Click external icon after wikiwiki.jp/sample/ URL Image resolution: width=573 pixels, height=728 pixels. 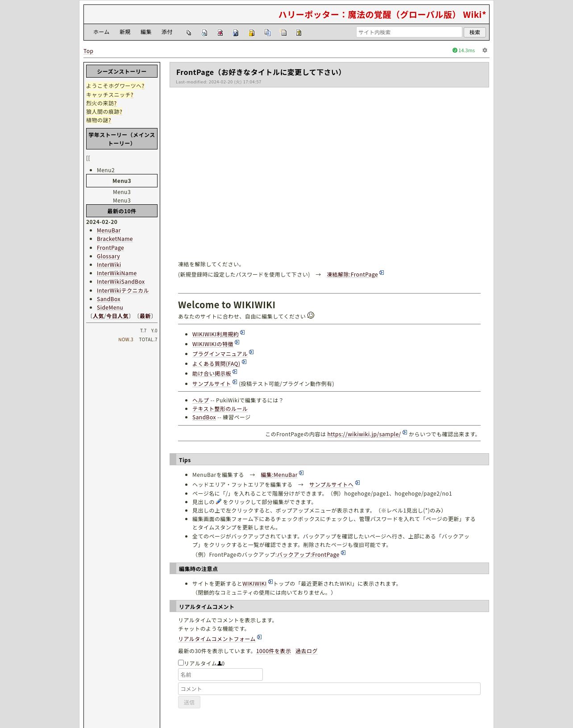(x=405, y=432)
